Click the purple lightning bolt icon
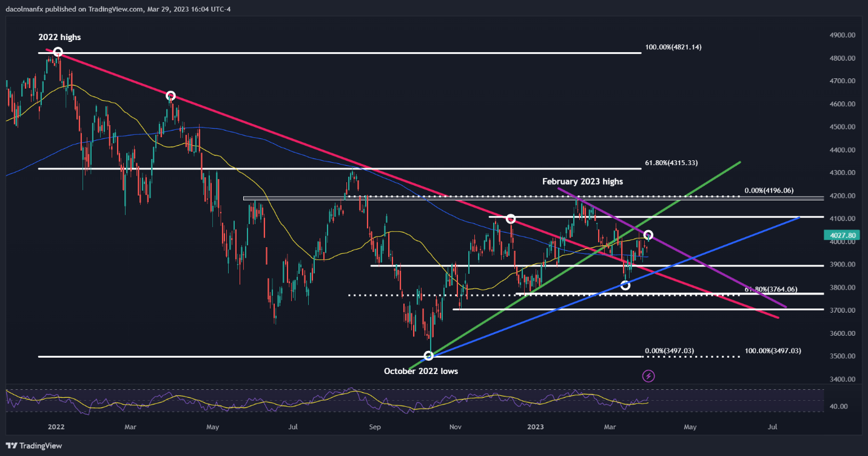This screenshot has width=868, height=456. [x=648, y=376]
